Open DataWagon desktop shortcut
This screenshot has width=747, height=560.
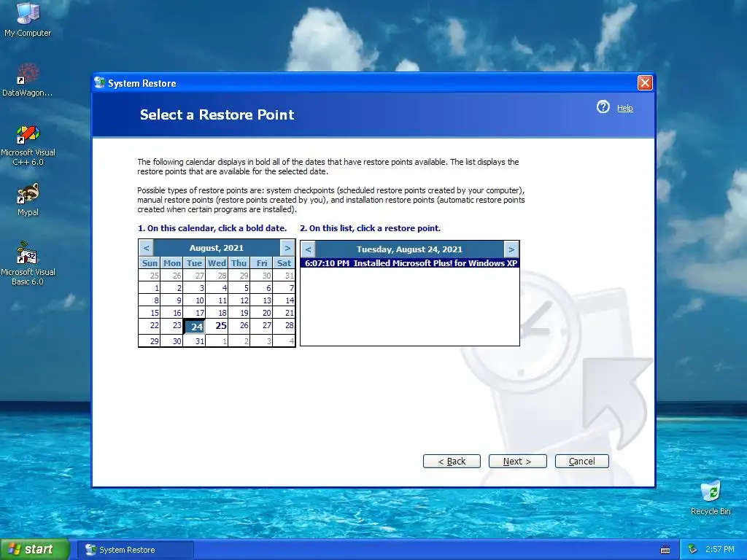[28, 80]
